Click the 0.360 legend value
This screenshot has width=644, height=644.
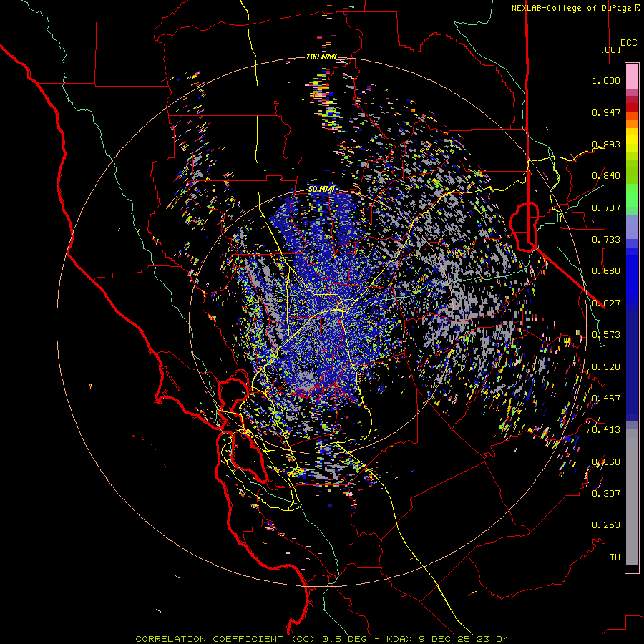[x=606, y=462]
